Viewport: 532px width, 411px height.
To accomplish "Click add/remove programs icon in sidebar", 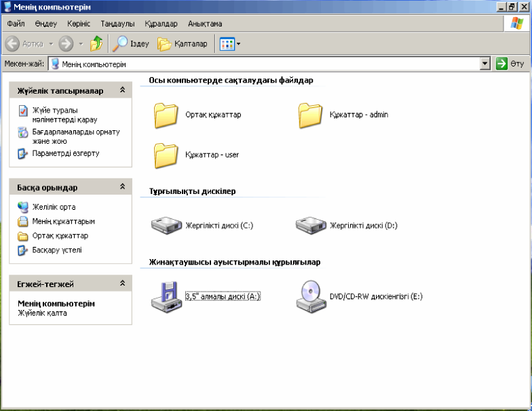I will (23, 132).
